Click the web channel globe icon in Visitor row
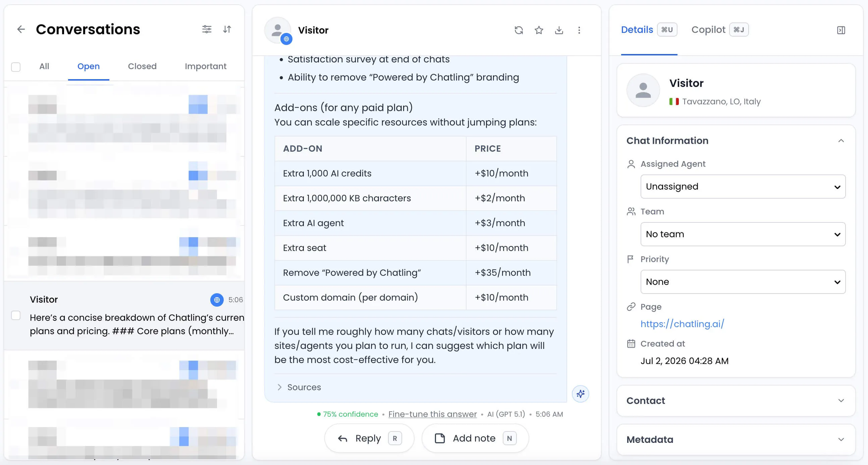This screenshot has width=868, height=465. pyautogui.click(x=217, y=300)
